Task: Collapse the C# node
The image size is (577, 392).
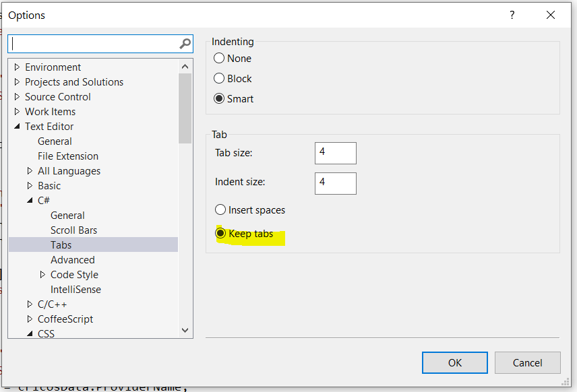Action: pos(30,201)
